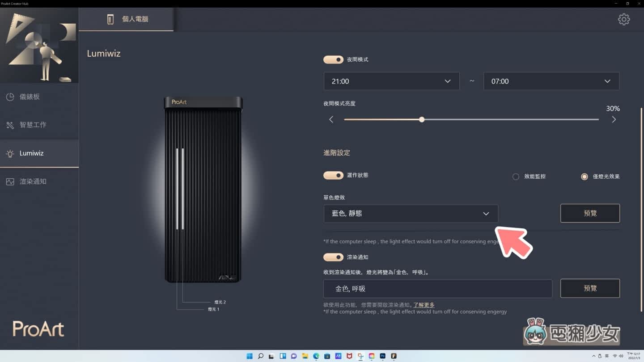Disable the 渲染通知 toggle switch
Image resolution: width=644 pixels, height=362 pixels.
tap(333, 257)
